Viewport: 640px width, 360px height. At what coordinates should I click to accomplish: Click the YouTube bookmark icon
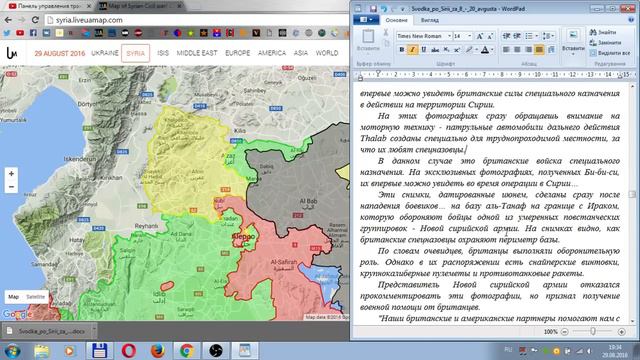point(20,33)
